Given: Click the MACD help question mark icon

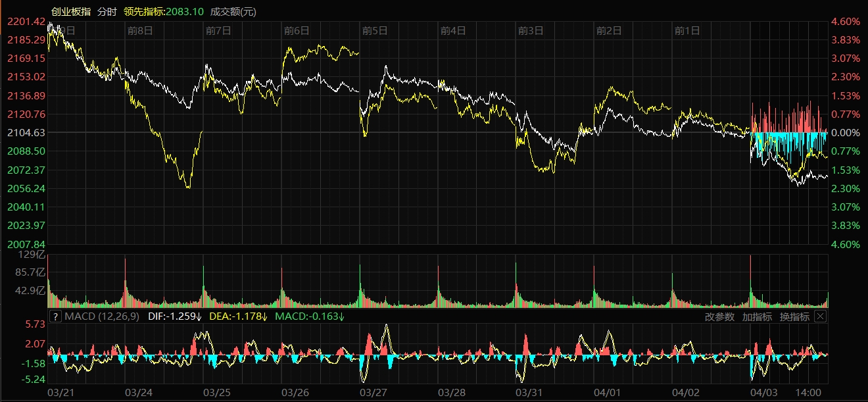Looking at the screenshot, I should click(55, 316).
